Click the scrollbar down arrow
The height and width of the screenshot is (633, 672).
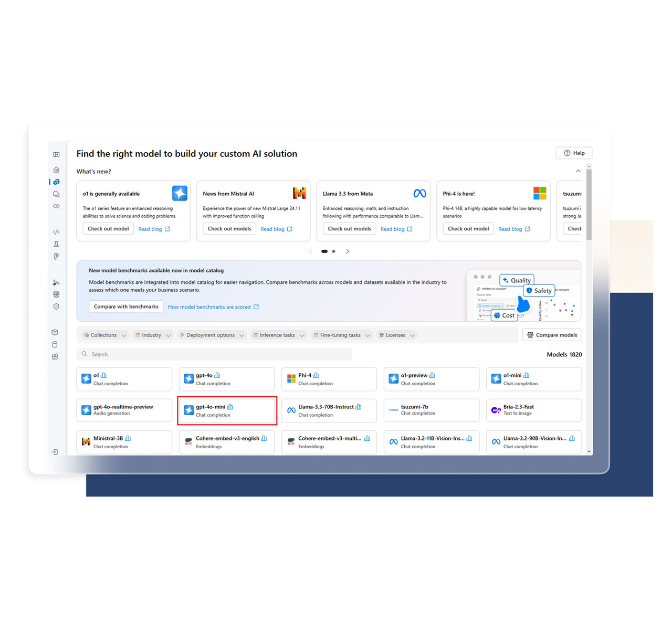coord(589,451)
